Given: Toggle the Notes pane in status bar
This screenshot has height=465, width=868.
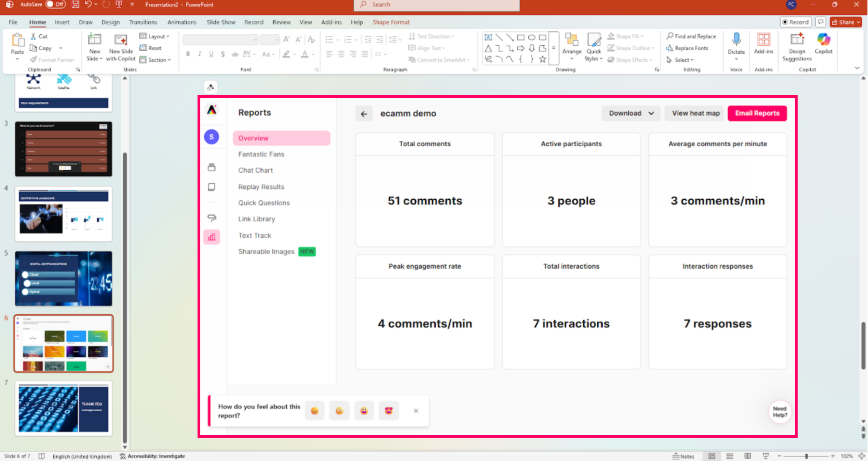Looking at the screenshot, I should tap(683, 456).
